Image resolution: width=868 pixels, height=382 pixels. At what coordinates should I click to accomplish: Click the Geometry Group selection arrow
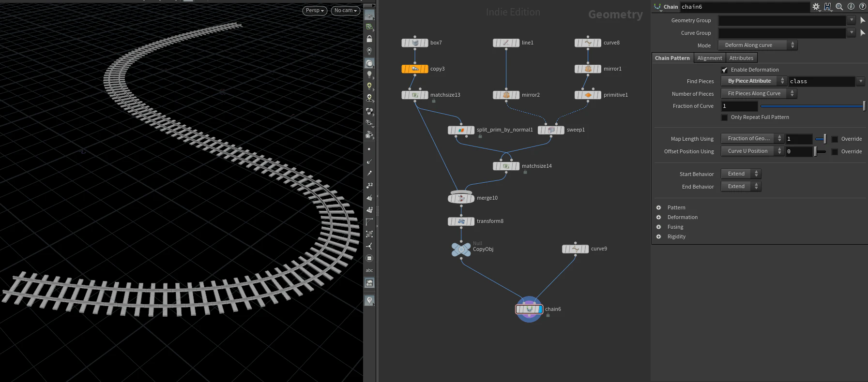click(863, 20)
